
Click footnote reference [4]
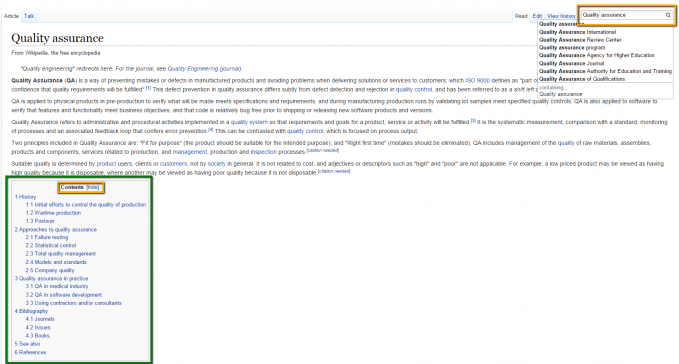pyautogui.click(x=210, y=129)
